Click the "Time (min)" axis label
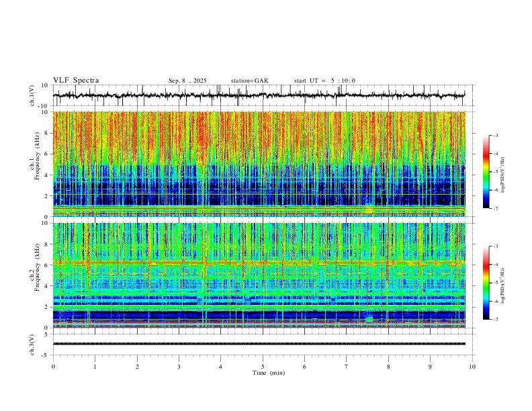 (269, 373)
